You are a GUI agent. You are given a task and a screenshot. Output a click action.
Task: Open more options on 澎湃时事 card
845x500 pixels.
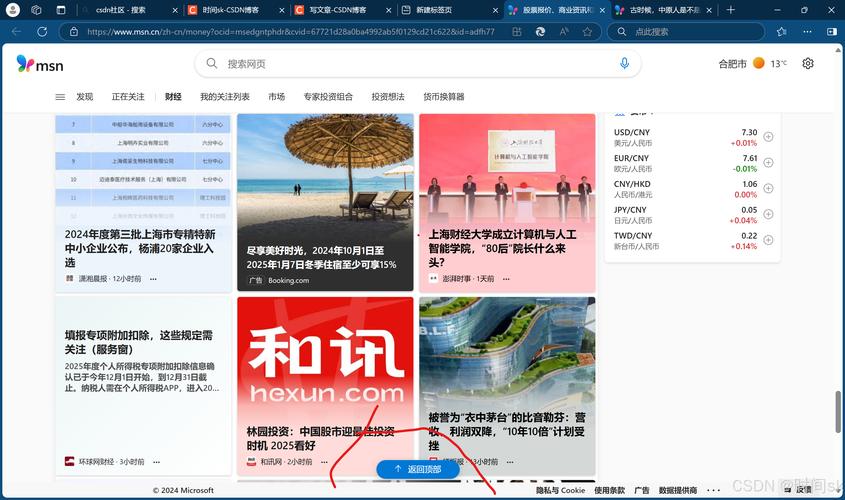click(x=506, y=279)
